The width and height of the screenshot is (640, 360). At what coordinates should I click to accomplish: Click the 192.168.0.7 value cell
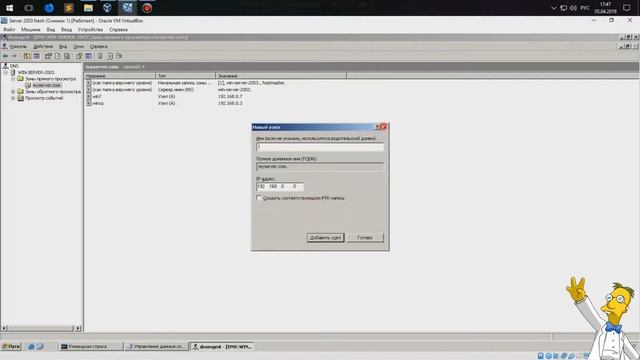(x=230, y=96)
